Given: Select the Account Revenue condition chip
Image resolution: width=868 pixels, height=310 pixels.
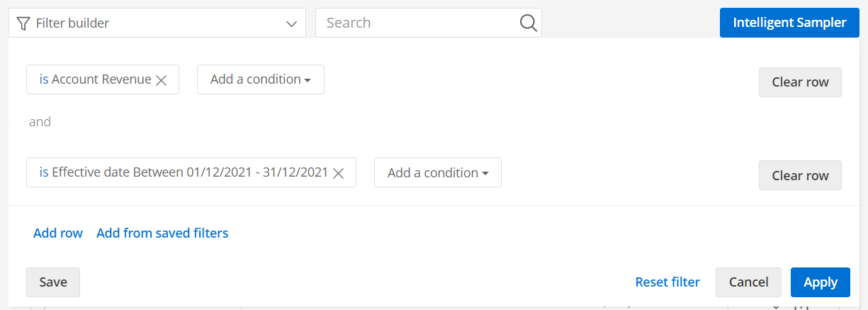Looking at the screenshot, I should pyautogui.click(x=101, y=79).
